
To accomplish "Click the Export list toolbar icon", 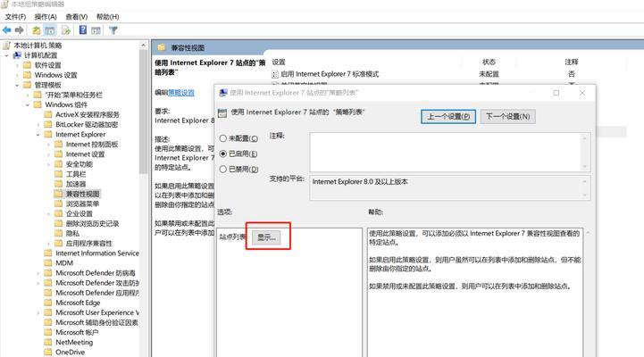I will tap(66, 30).
